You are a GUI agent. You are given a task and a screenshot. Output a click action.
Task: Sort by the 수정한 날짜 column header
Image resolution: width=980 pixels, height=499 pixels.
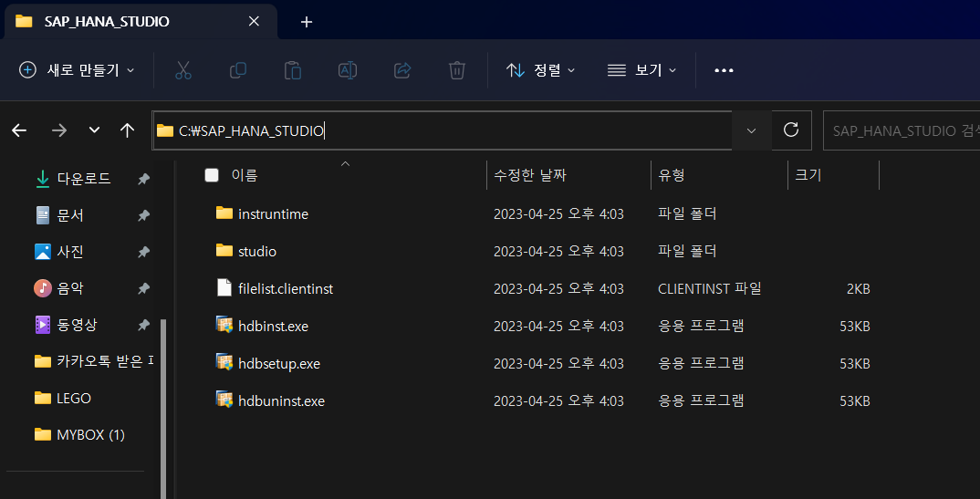[x=530, y=175]
